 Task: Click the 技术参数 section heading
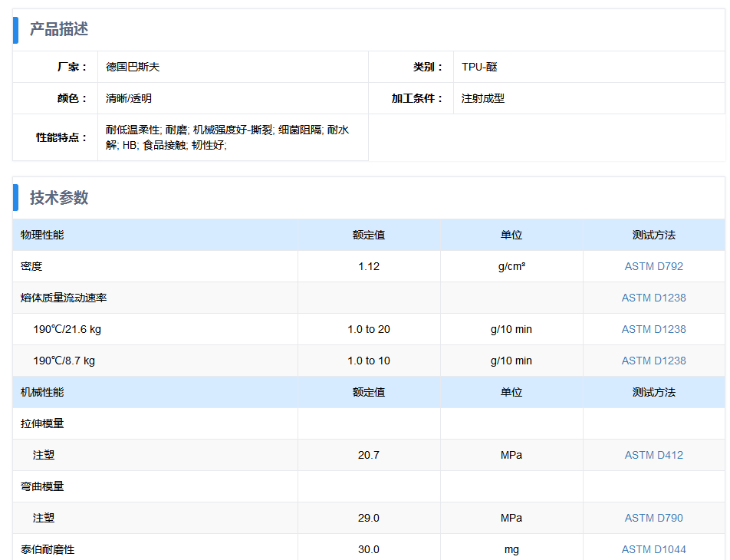click(x=59, y=198)
